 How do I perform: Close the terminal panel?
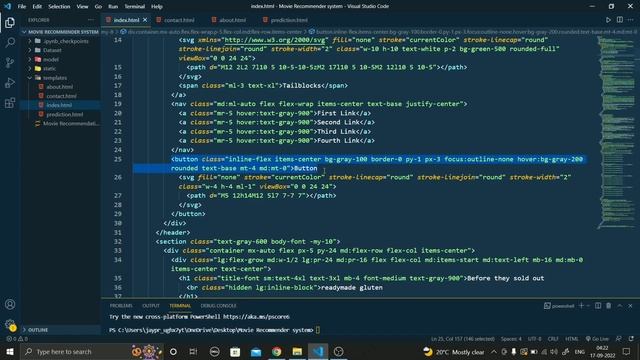click(630, 305)
